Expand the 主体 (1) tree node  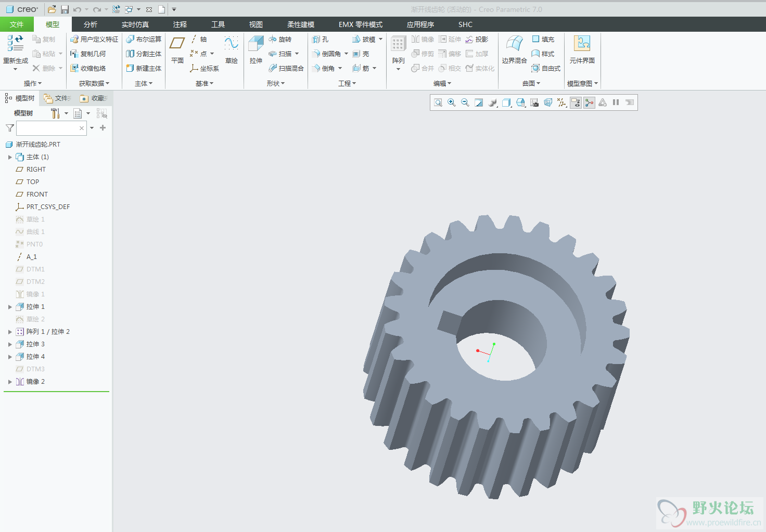10,157
